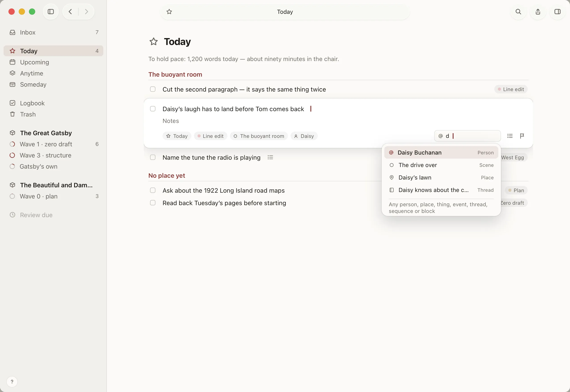This screenshot has width=570, height=392.
Task: Open Review due in sidebar
Action: tap(53, 215)
